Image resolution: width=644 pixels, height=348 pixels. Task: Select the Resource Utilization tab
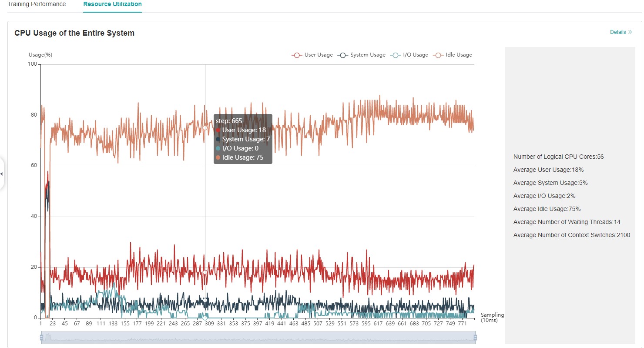(112, 4)
